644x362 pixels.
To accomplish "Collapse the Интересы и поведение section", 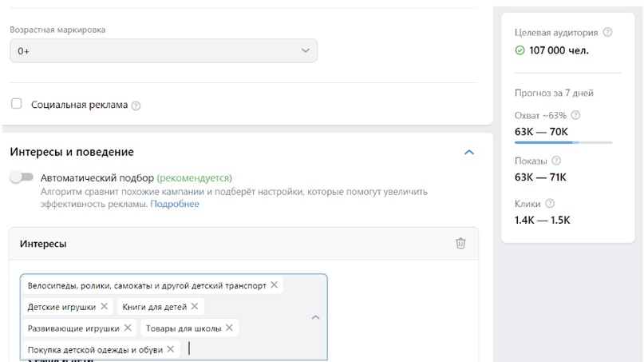I will [x=469, y=152].
